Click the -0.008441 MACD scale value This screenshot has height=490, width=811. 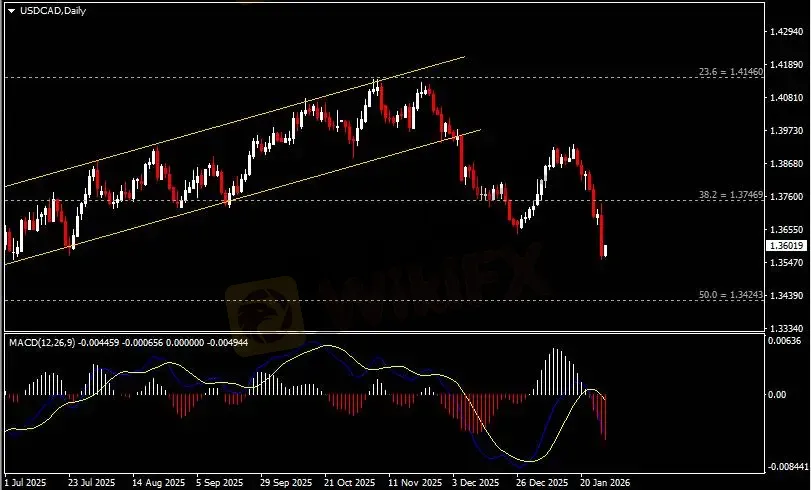tap(785, 466)
